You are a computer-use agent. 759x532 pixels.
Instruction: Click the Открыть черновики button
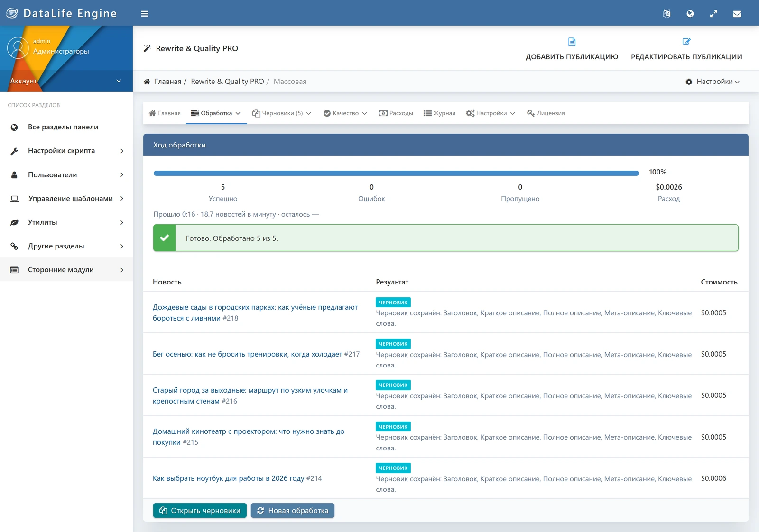pyautogui.click(x=200, y=511)
